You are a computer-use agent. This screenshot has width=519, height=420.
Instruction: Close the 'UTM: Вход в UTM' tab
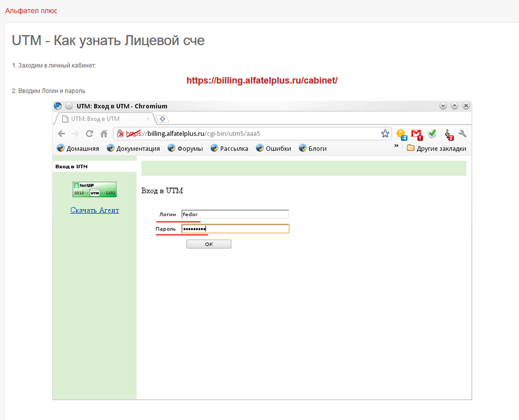pyautogui.click(x=148, y=119)
